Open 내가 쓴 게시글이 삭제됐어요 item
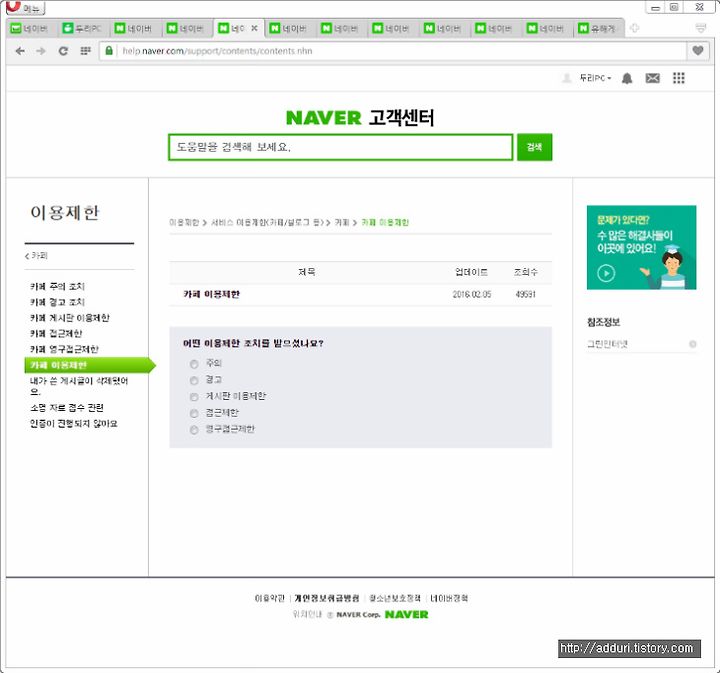Viewport: 720px width, 673px height. pos(79,386)
